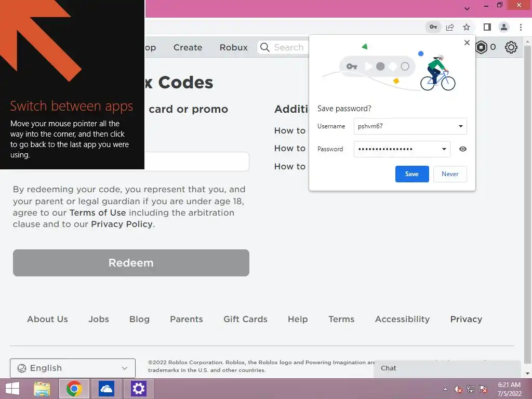The height and width of the screenshot is (399, 532).
Task: Open the Chat bar
Action: (447, 368)
